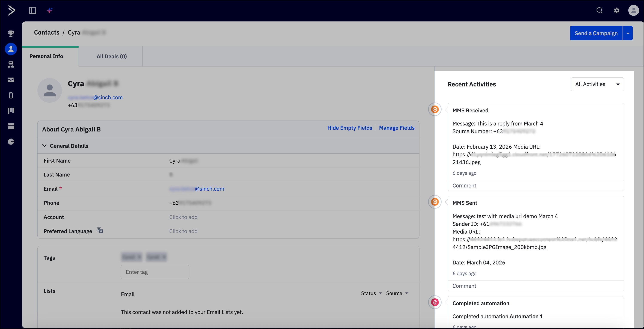Image resolution: width=644 pixels, height=329 pixels.
Task: Open Campaigns envelope icon in sidebar
Action: (x=11, y=80)
